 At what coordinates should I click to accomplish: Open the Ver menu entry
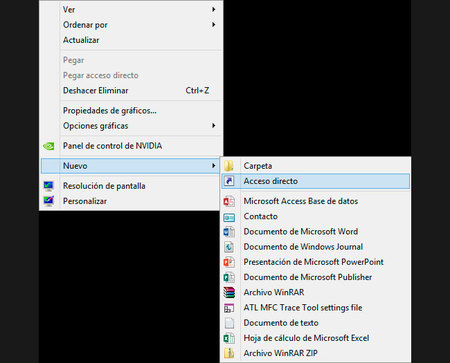[x=131, y=9]
